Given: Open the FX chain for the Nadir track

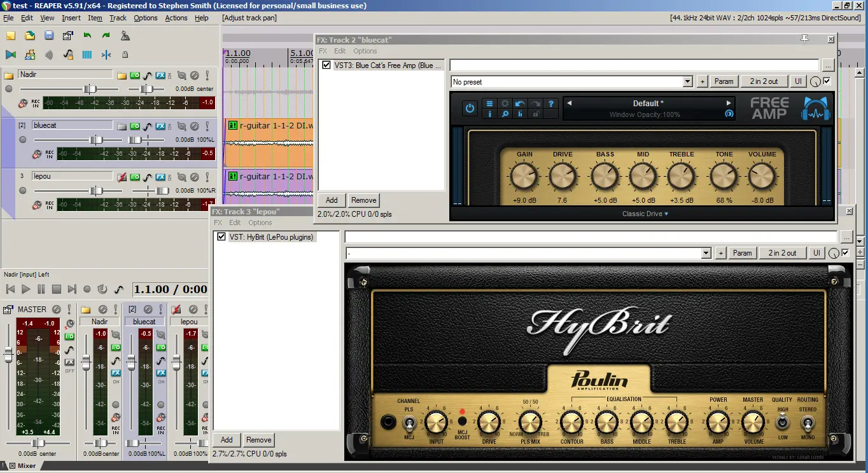Looking at the screenshot, I should click(160, 75).
